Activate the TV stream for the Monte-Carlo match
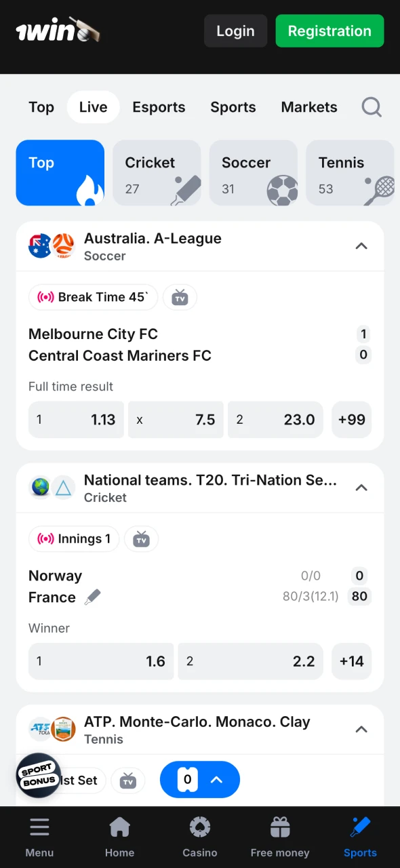400x868 pixels. pos(128,780)
